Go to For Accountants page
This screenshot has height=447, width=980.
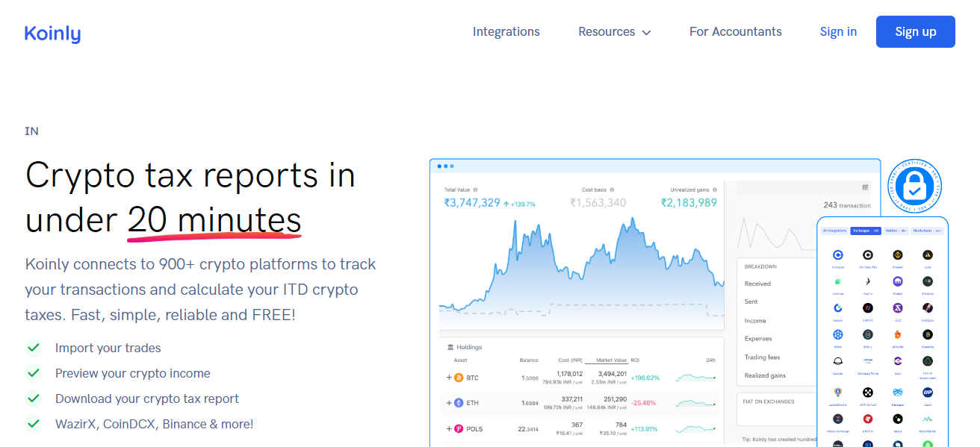735,32
